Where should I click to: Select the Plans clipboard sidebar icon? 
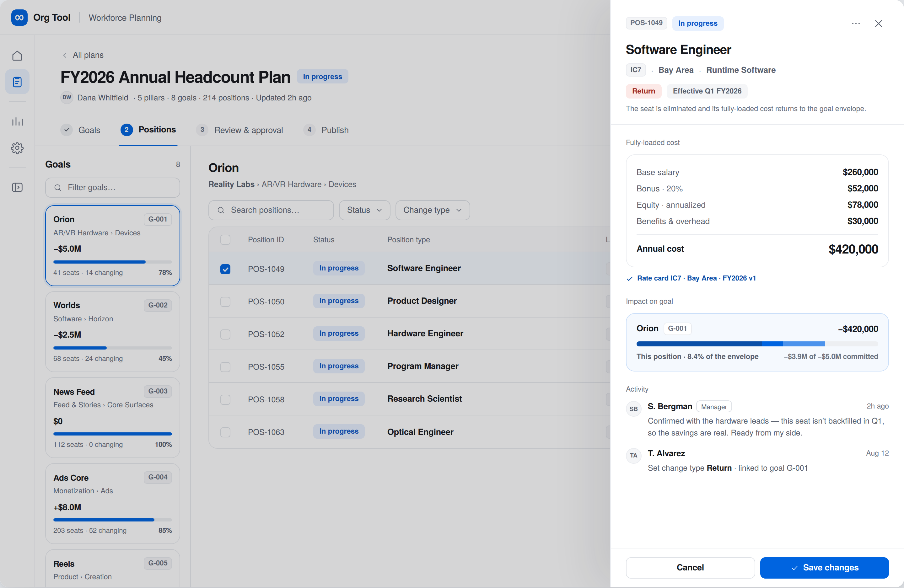point(17,82)
